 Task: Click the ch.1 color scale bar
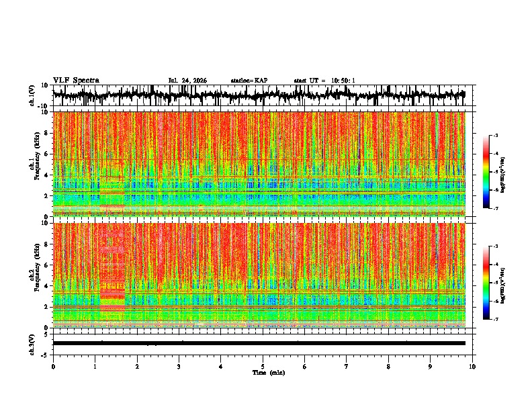coord(486,172)
